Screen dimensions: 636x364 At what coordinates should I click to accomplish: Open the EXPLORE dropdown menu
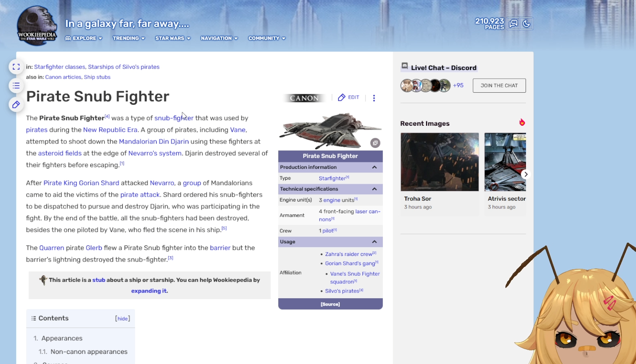(84, 38)
